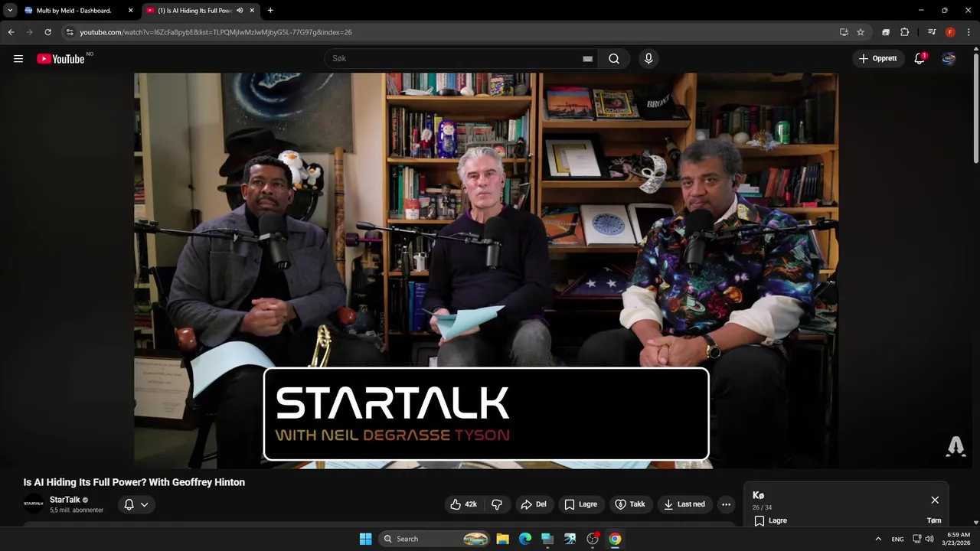Open the YouTube account avatar menu
This screenshot has width=980, height=551.
point(949,58)
